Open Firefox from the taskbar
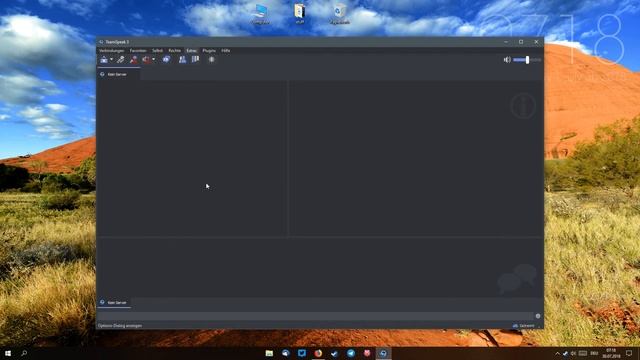Image resolution: width=640 pixels, height=360 pixels. click(318, 353)
